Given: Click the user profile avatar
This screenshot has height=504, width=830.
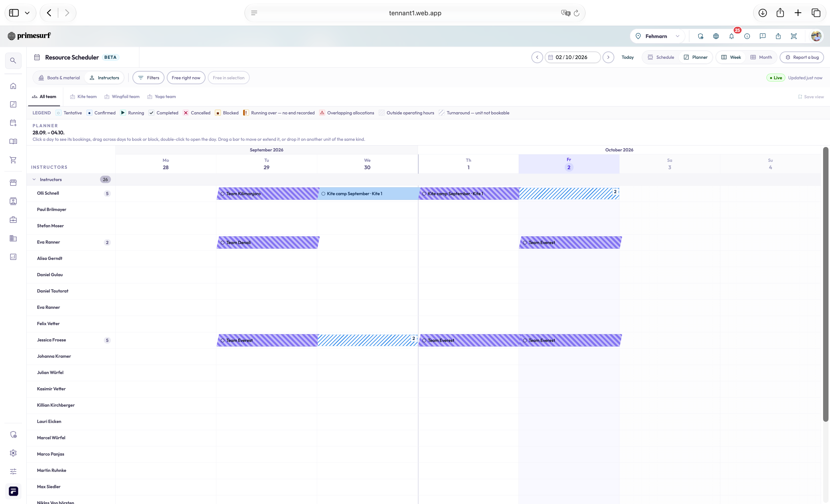Looking at the screenshot, I should pos(816,36).
